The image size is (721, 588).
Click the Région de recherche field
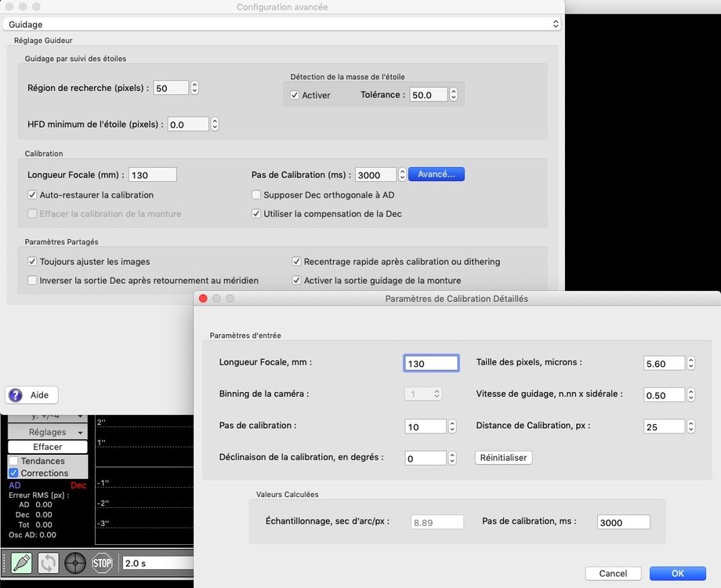tap(171, 88)
